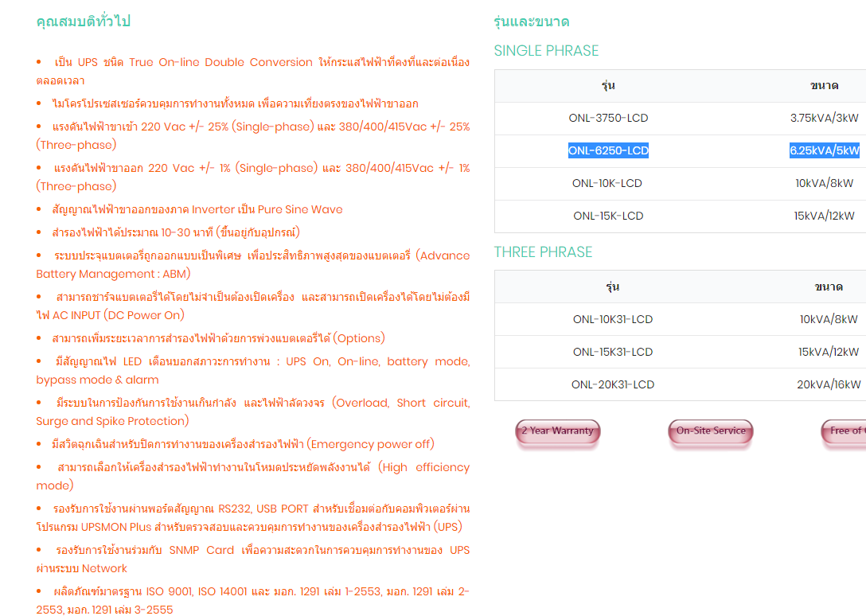This screenshot has height=616, width=866.
Task: Click bullet about DC Power On
Action: pos(253,306)
